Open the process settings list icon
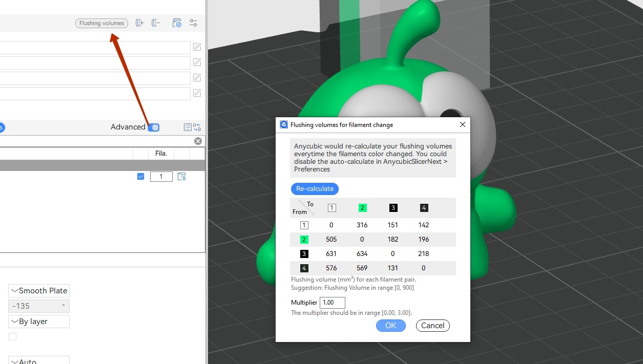Screen dimensions: 643x364 click(x=188, y=127)
